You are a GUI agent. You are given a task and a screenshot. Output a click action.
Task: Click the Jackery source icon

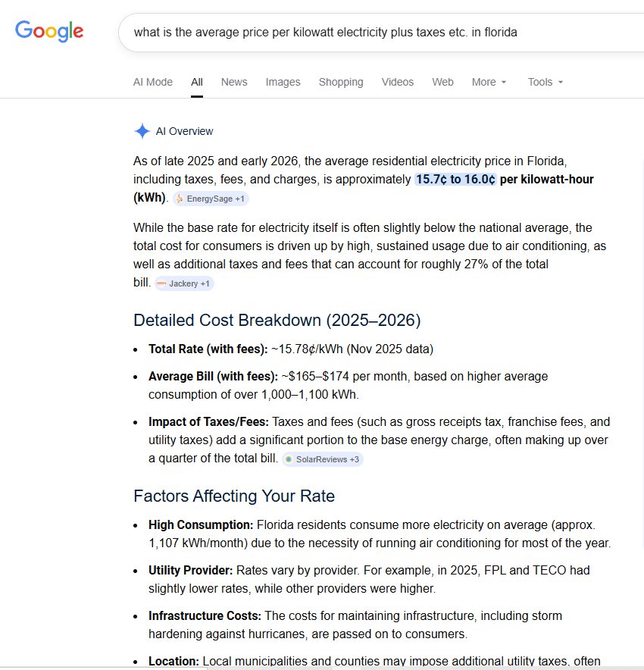(x=161, y=283)
